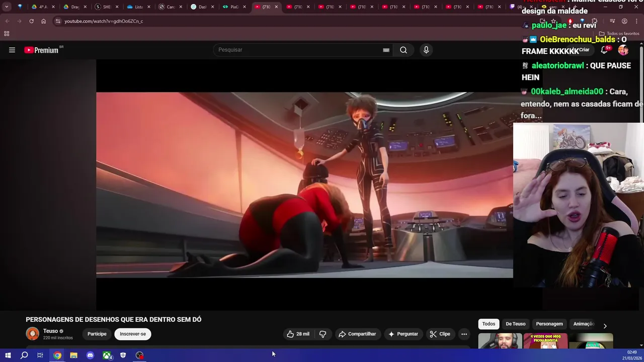Open Xbox app on taskbar
The width and height of the screenshot is (644, 362).
pos(107,355)
